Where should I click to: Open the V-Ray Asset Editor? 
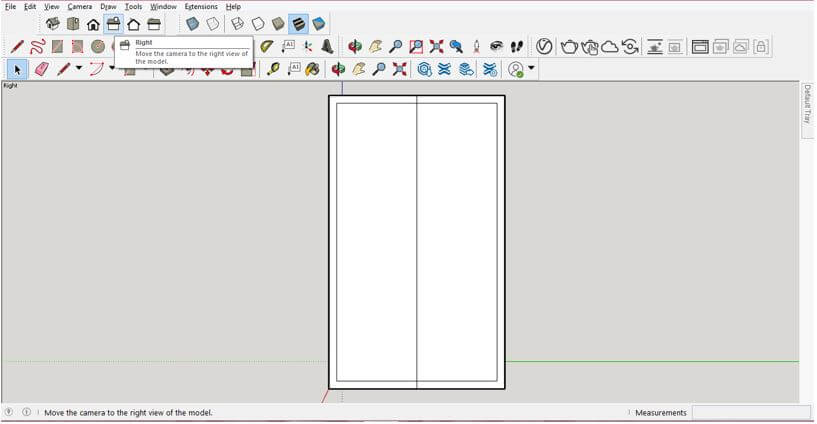(x=544, y=47)
